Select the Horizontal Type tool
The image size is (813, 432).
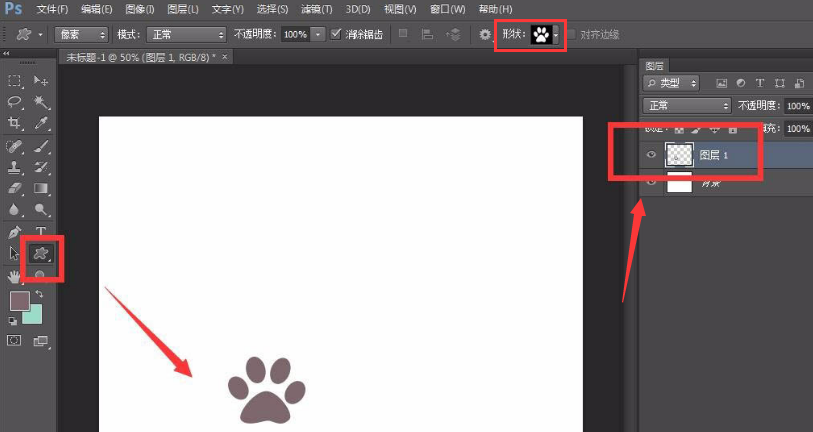(x=41, y=232)
